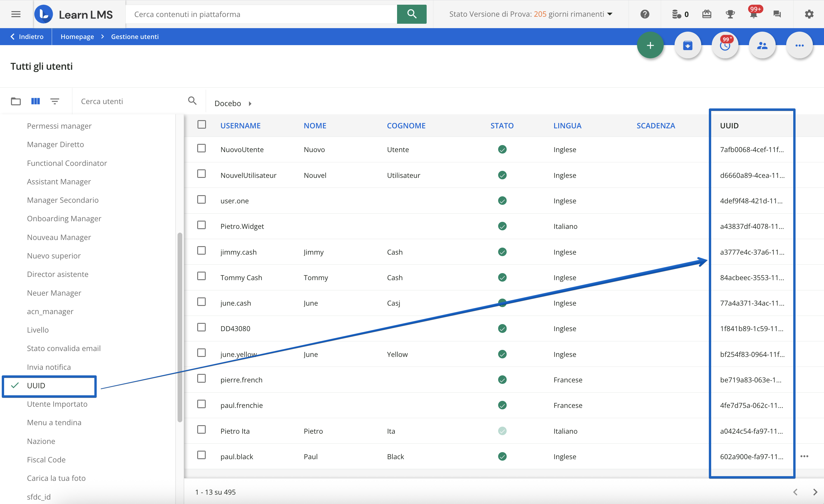Viewport: 824px width, 504px height.
Task: Go back with the Indietro button
Action: point(27,36)
